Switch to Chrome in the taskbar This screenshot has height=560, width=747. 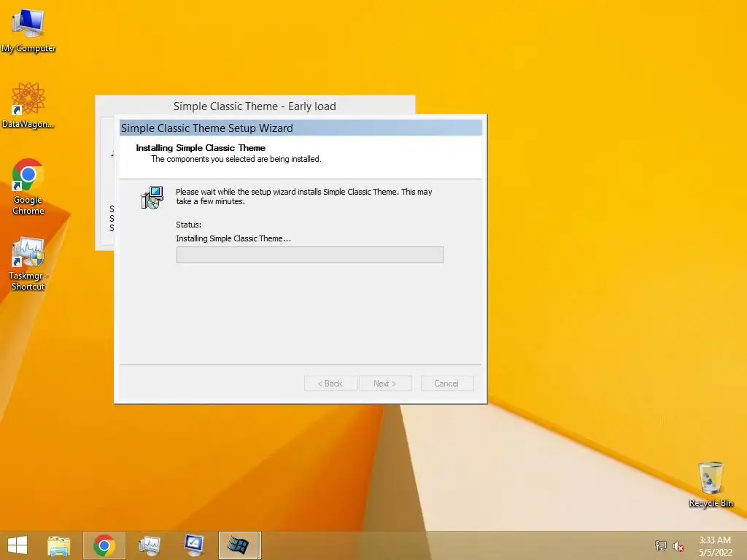pos(104,545)
